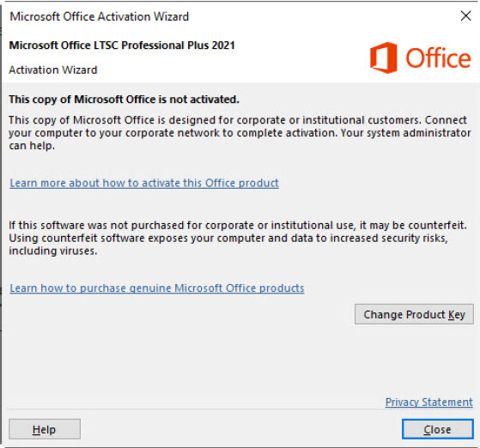Click the 'system administrator can help' sentence
The image size is (480, 448).
tap(240, 139)
